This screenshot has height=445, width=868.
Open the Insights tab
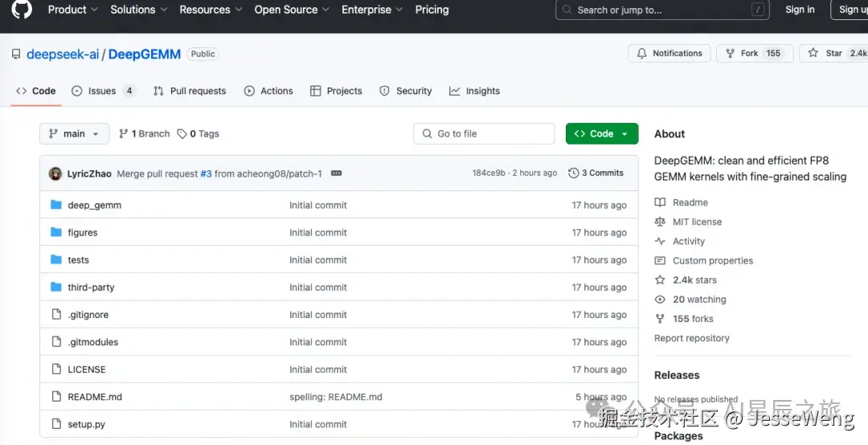474,91
